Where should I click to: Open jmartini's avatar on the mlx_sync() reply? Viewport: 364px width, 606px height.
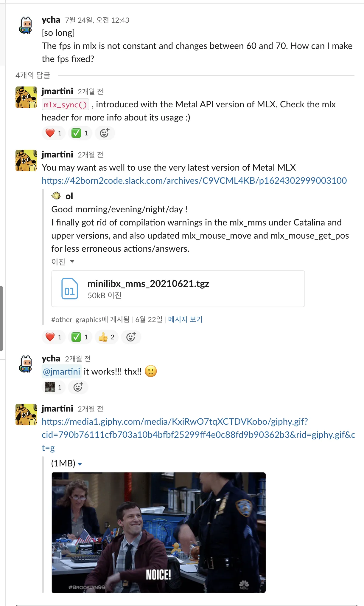tap(26, 97)
